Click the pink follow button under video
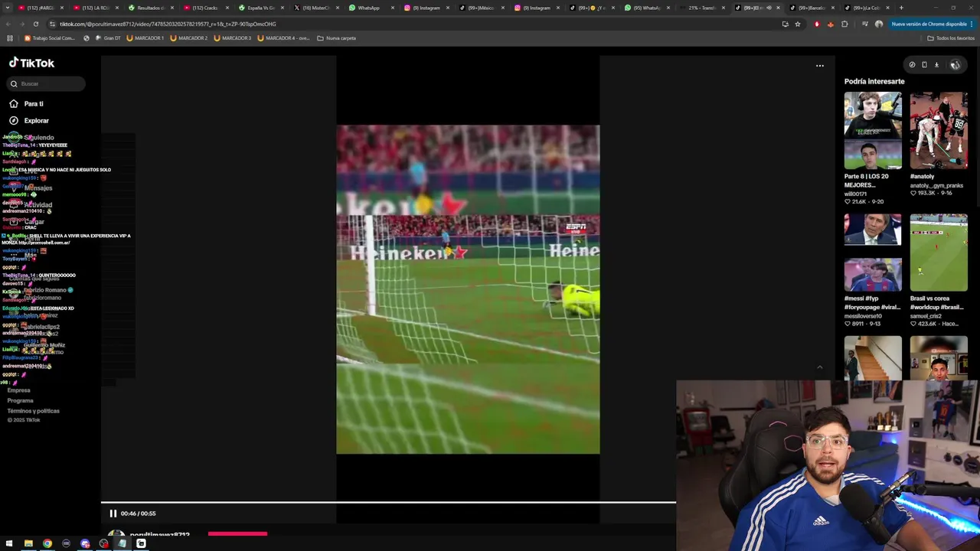 click(x=237, y=534)
